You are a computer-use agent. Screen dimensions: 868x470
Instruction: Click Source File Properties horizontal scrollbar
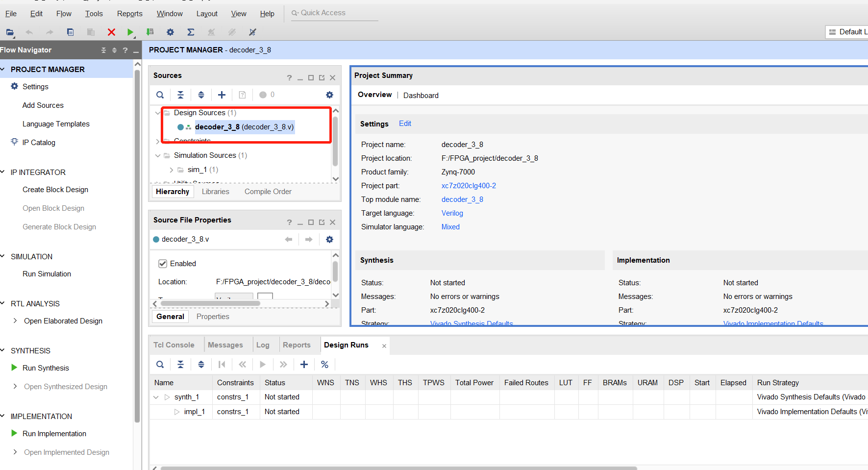(x=210, y=304)
